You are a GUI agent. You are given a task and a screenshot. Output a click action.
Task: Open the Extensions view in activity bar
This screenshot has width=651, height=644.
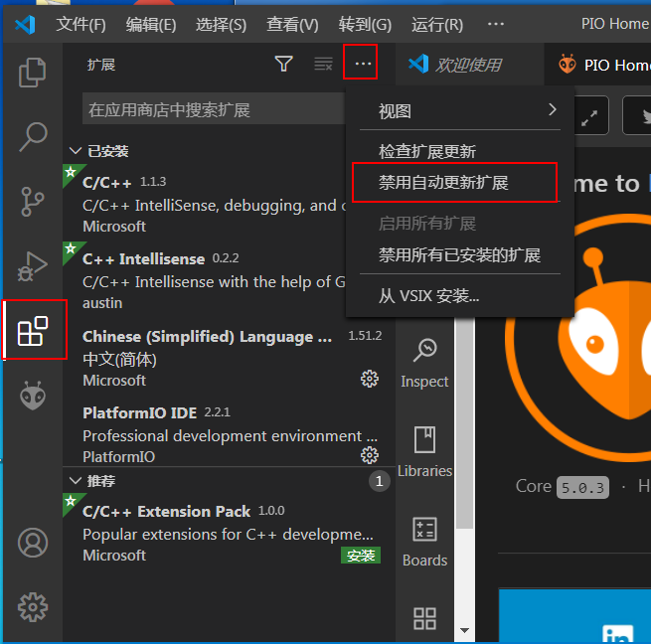pyautogui.click(x=33, y=331)
